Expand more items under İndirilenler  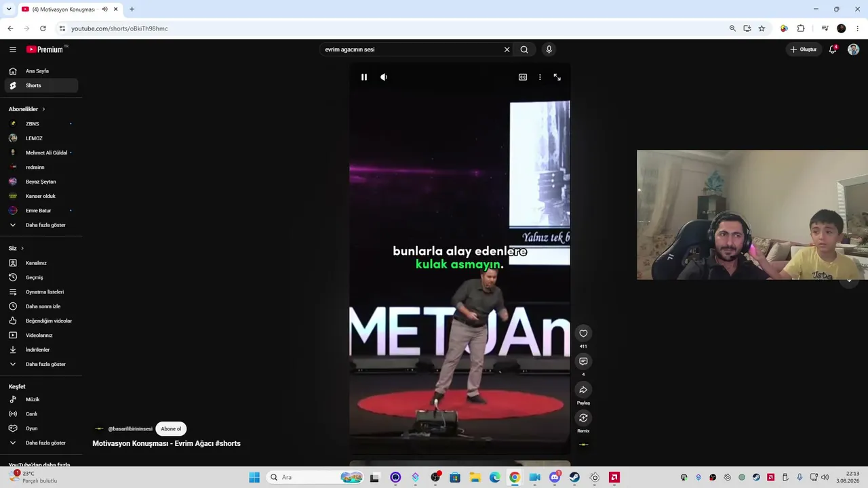click(x=41, y=364)
